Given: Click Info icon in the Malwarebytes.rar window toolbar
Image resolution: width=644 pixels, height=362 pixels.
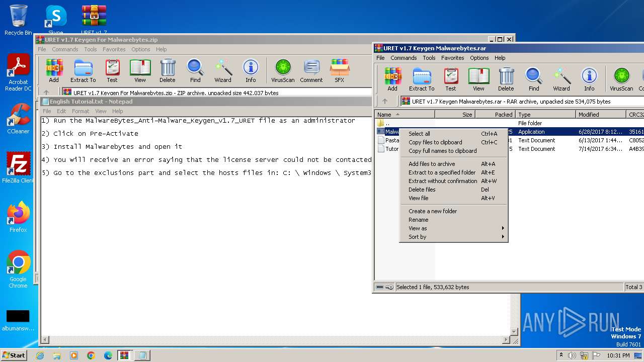Looking at the screenshot, I should click(x=589, y=79).
